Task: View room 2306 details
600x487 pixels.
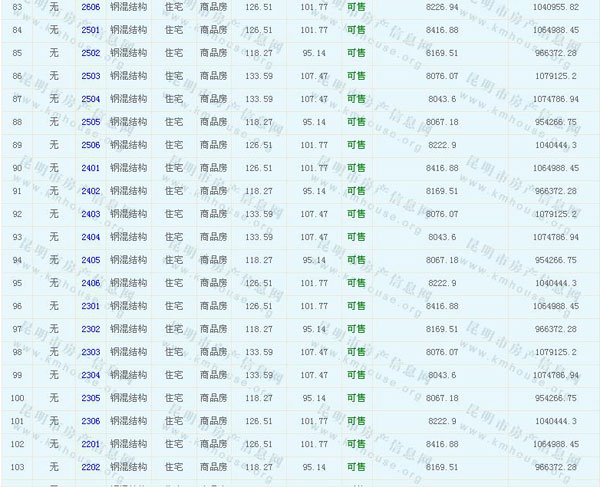Action: (x=90, y=421)
